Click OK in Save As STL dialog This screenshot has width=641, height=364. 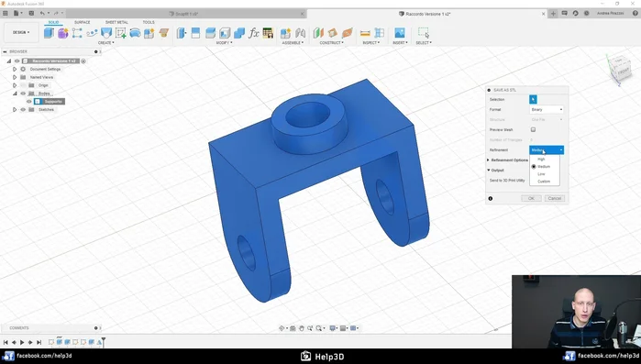click(531, 198)
